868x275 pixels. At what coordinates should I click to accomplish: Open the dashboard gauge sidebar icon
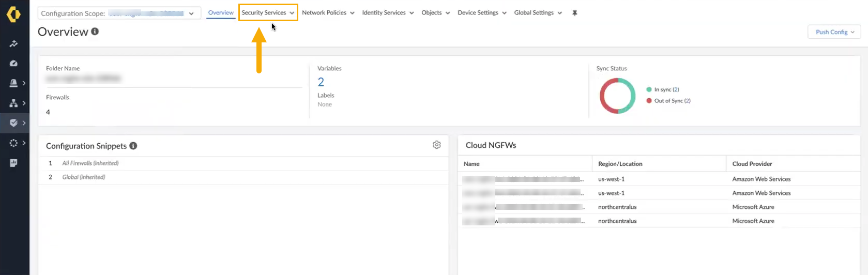pos(14,64)
